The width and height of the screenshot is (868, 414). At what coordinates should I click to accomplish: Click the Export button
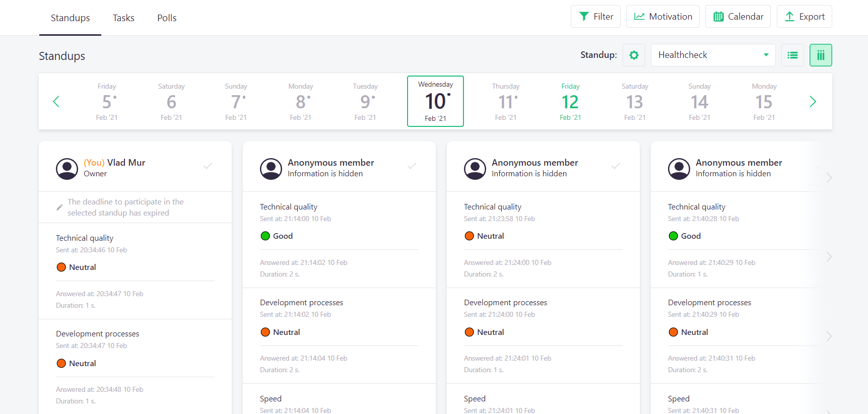(x=804, y=17)
